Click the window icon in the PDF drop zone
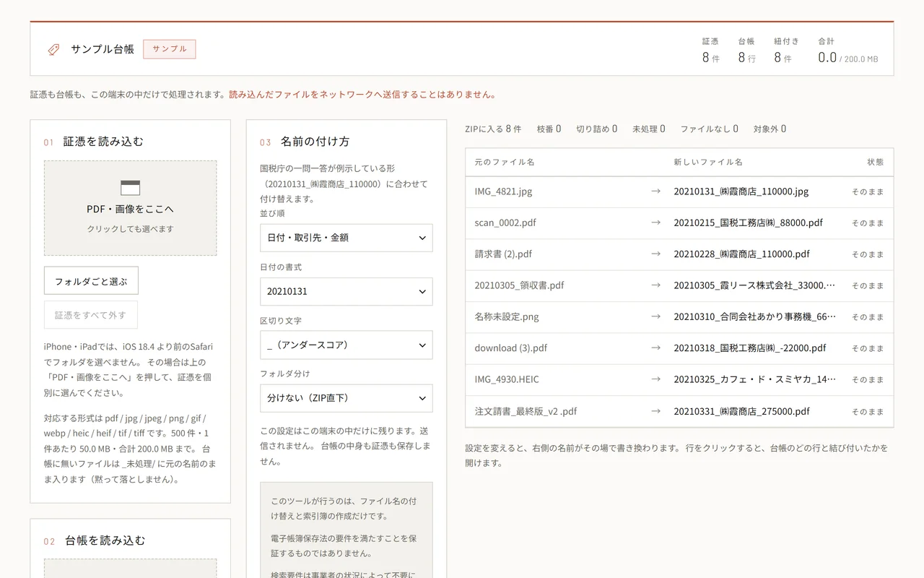 coord(130,188)
